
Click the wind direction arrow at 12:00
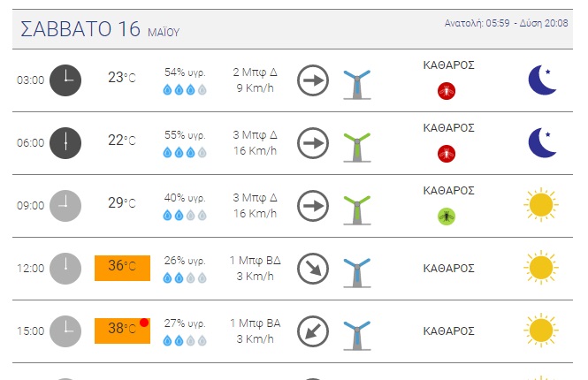pyautogui.click(x=313, y=269)
